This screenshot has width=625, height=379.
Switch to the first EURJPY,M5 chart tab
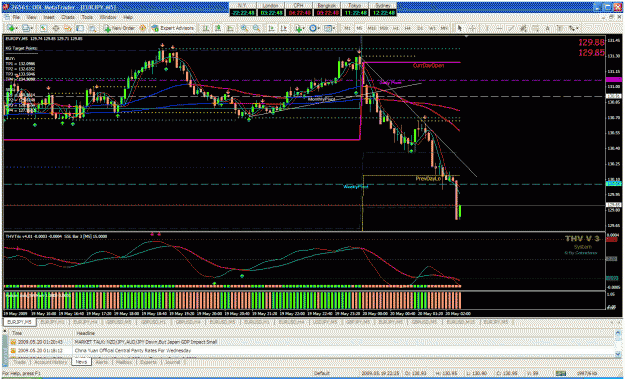[x=19, y=322]
